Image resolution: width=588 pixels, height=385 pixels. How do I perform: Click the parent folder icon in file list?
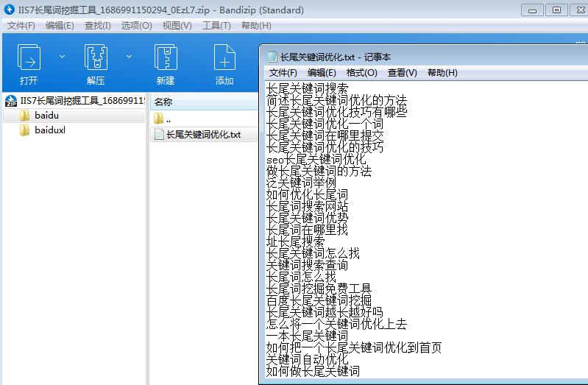(158, 119)
